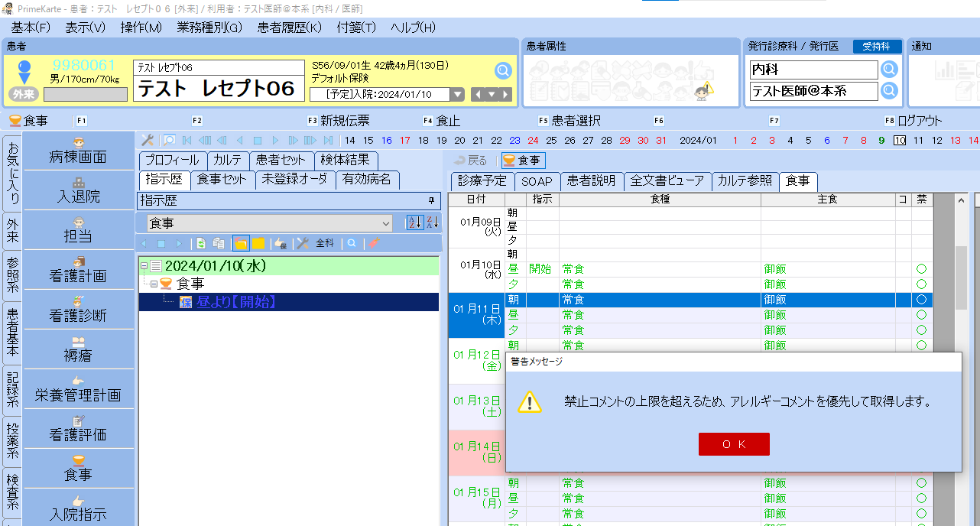Click the today square in the calendar navigation

click(x=258, y=140)
